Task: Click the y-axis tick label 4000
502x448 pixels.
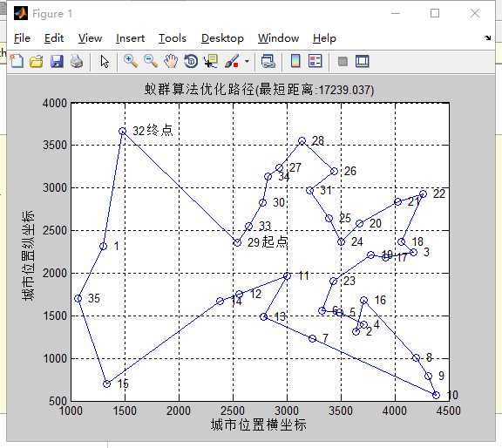Action: click(x=55, y=103)
